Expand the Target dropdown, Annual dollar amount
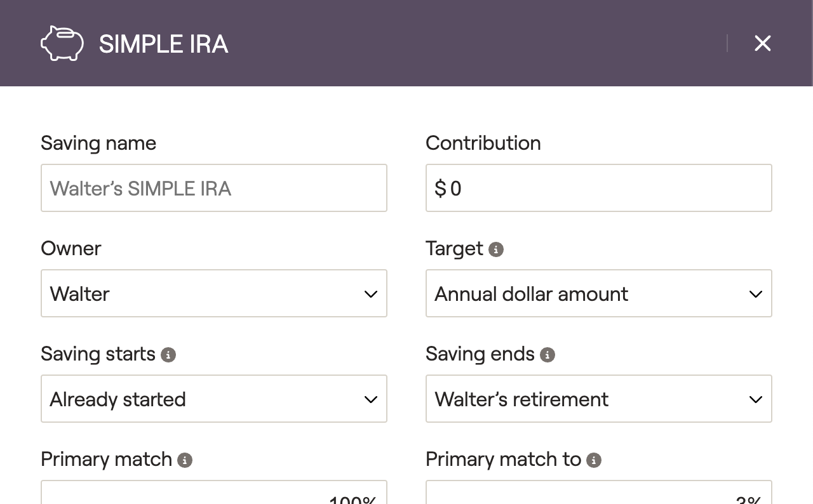813x504 pixels. pyautogui.click(x=598, y=293)
